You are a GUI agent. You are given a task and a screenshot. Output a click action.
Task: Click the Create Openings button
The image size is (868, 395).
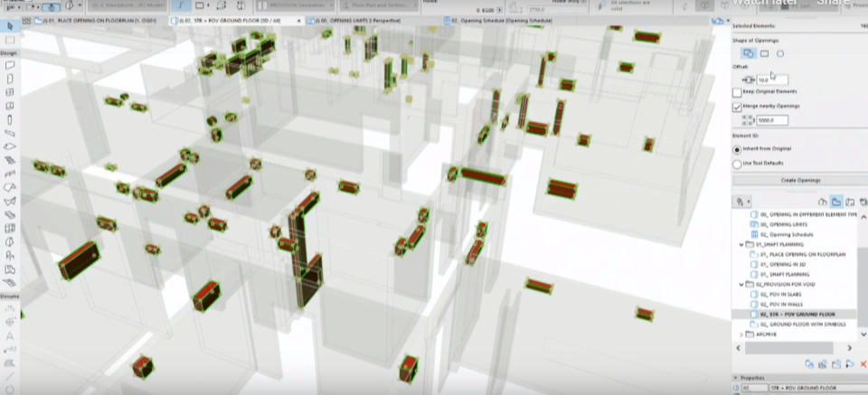[x=800, y=181]
